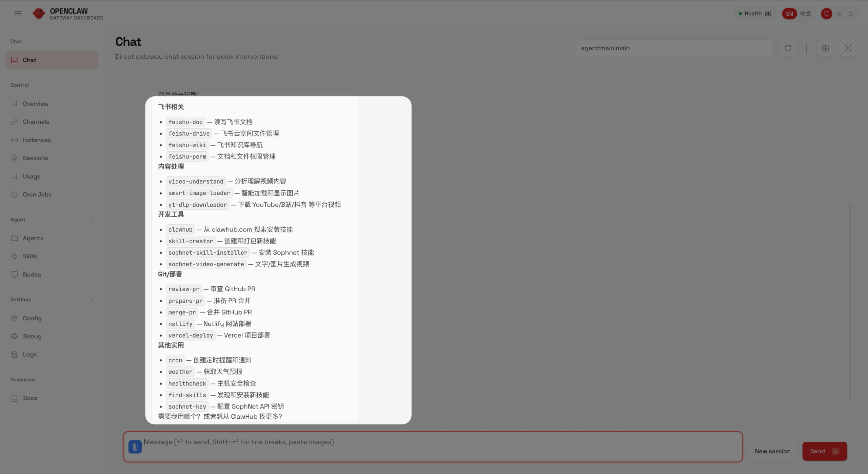Open the Channels menu item

pos(36,122)
